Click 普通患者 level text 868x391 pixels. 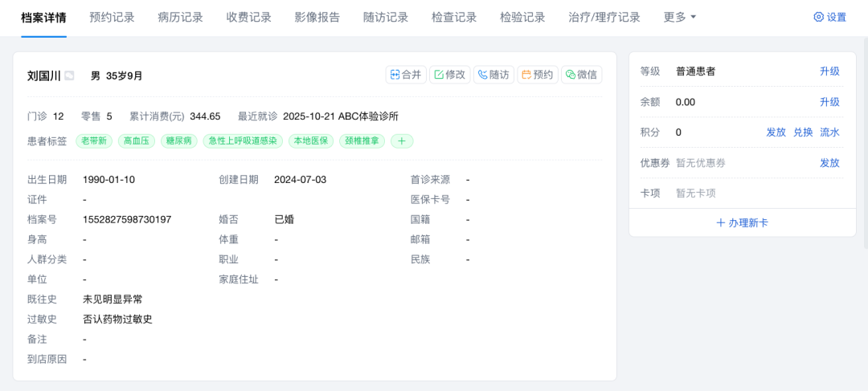[695, 71]
